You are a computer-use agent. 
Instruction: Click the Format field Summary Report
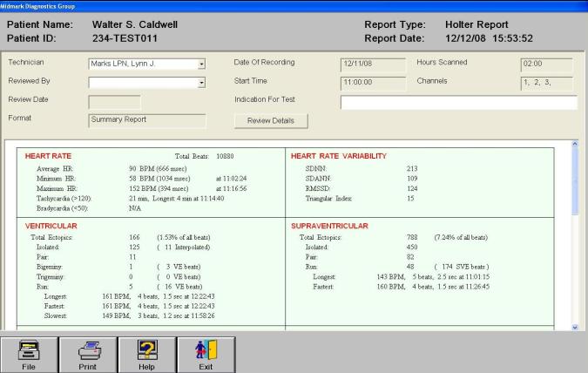pos(147,121)
